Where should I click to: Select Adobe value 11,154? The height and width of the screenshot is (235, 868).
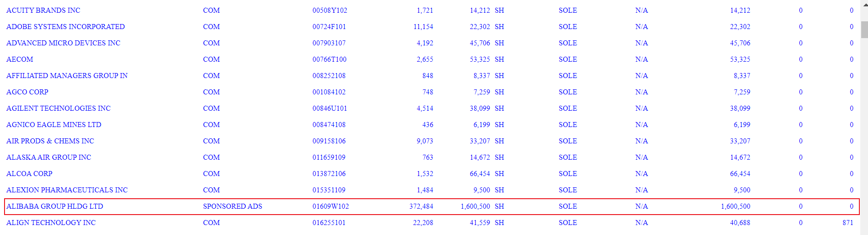pos(423,27)
